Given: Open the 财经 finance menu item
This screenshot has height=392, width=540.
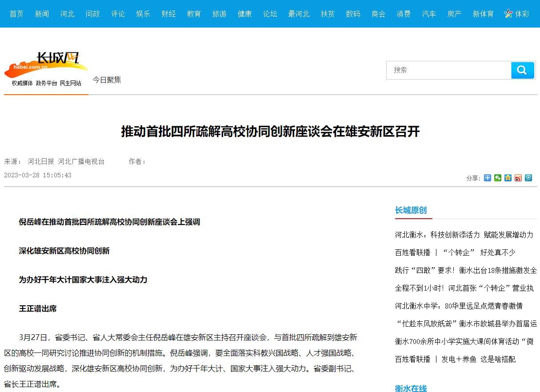Looking at the screenshot, I should 168,14.
